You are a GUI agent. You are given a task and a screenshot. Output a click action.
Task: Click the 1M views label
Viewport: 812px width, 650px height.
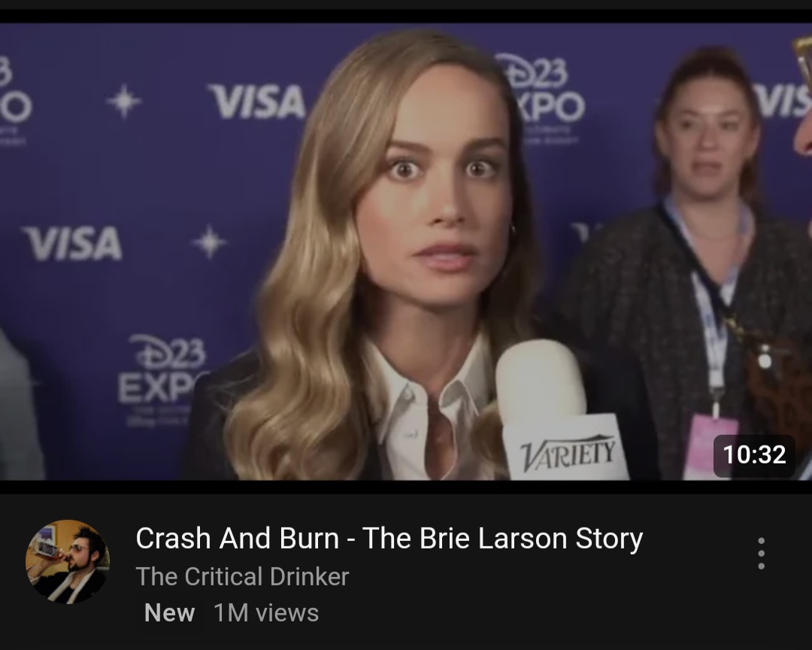(x=266, y=612)
